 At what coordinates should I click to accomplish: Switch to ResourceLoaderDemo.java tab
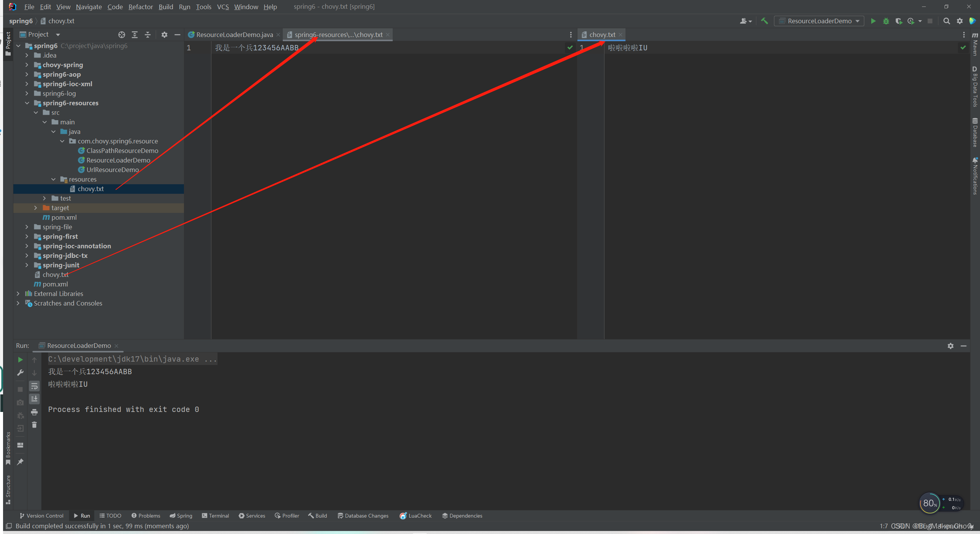pos(234,35)
